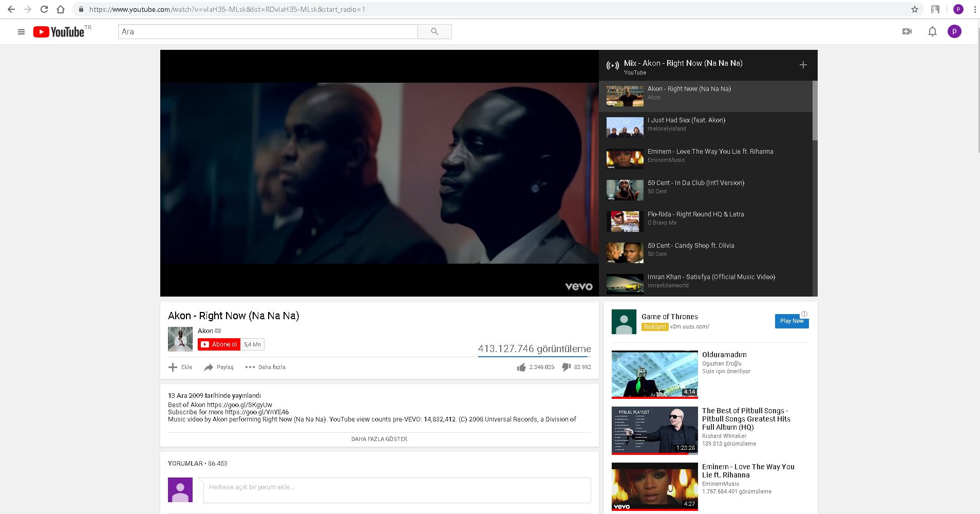Open the notifications bell
980x514 pixels.
tap(932, 32)
